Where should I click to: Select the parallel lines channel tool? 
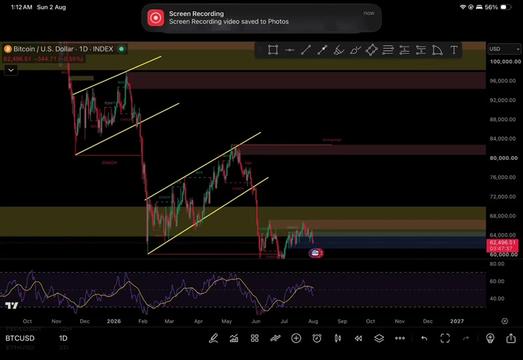pos(388,50)
